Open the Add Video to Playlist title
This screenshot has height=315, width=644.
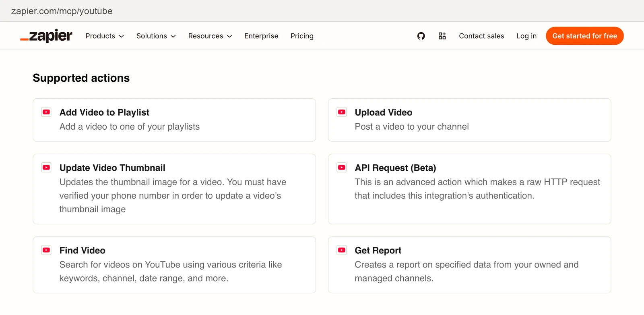pos(104,112)
